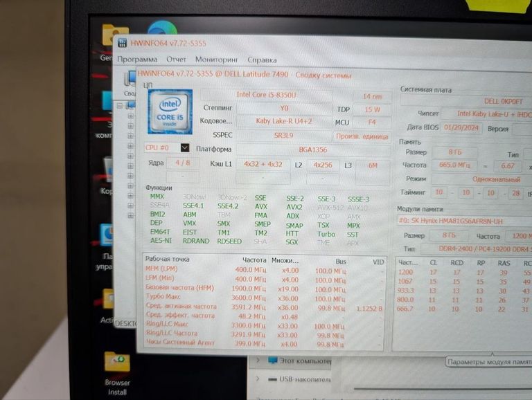Viewport: 532px width, 400px height.
Task: Click the 'DDR4-2400 / PC4-19200' type field
Action: [477, 249]
